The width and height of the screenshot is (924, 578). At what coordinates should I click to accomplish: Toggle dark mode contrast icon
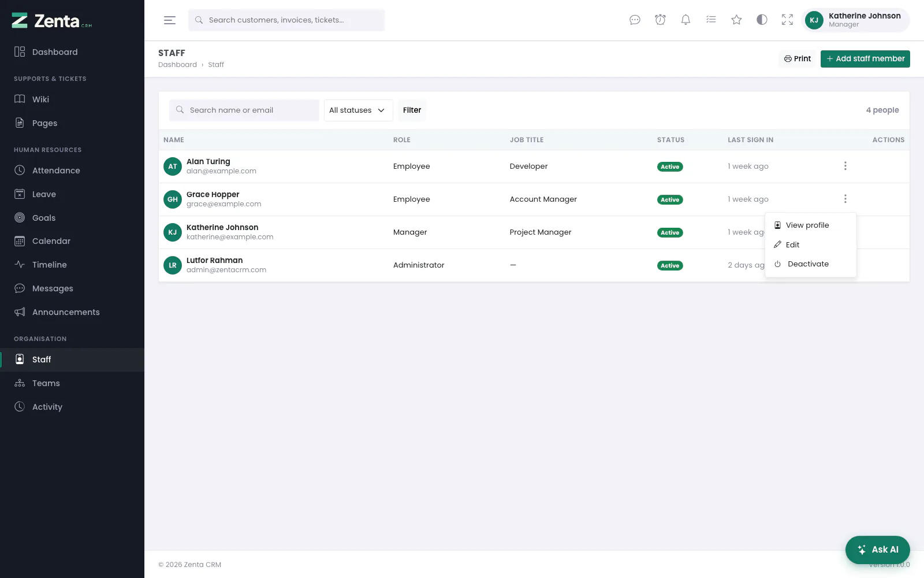pyautogui.click(x=762, y=20)
